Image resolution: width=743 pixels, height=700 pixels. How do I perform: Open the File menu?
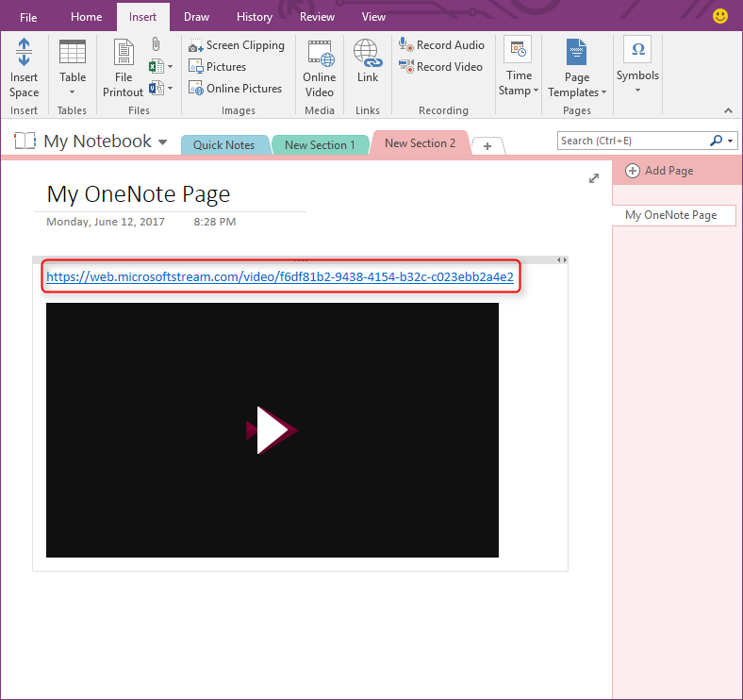[28, 17]
